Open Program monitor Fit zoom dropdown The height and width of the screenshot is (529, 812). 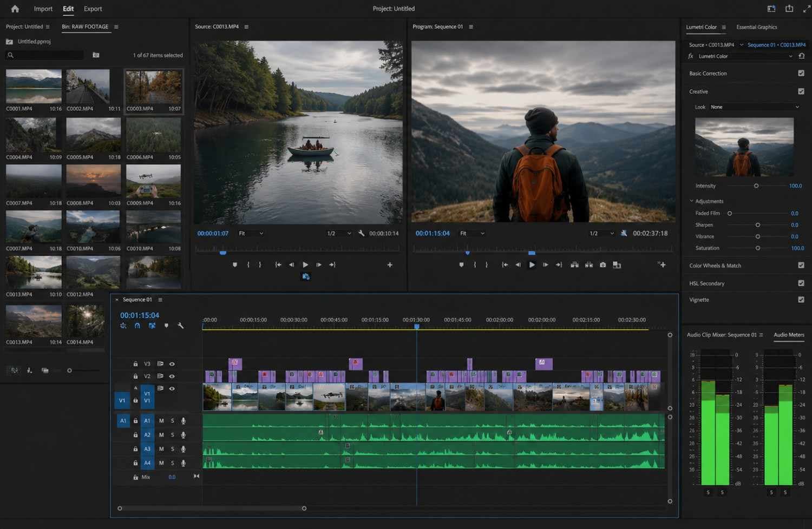coord(472,233)
